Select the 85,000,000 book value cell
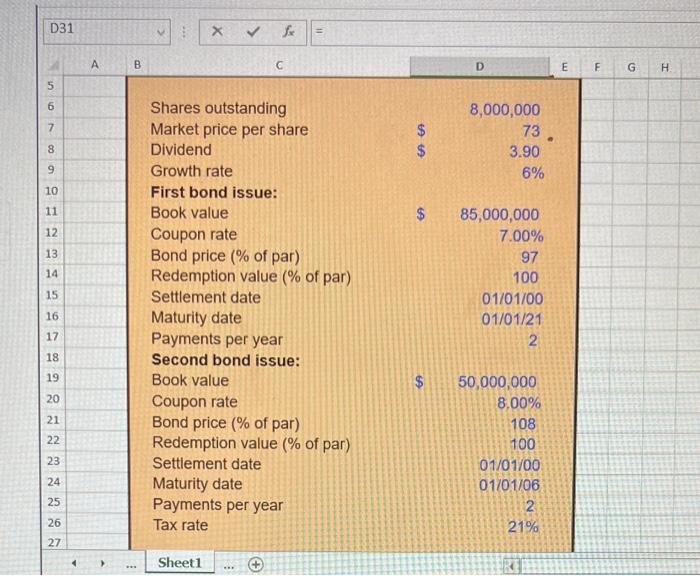The width and height of the screenshot is (700, 576). tap(499, 214)
